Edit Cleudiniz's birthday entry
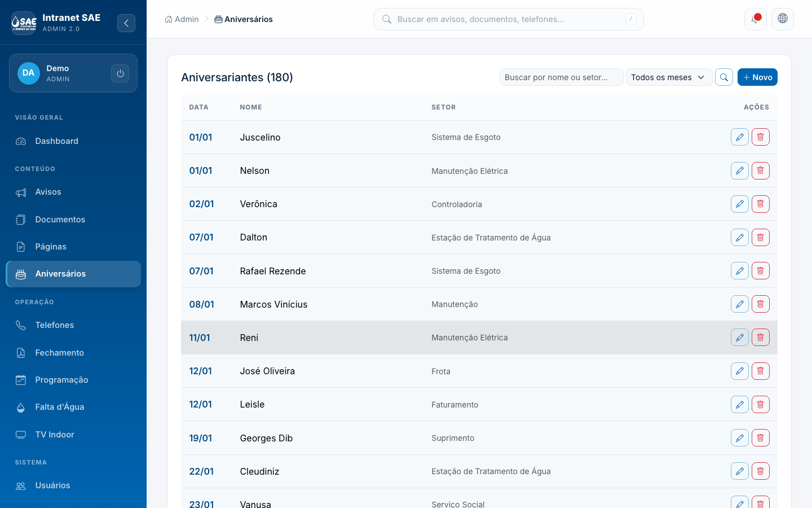 pyautogui.click(x=740, y=471)
